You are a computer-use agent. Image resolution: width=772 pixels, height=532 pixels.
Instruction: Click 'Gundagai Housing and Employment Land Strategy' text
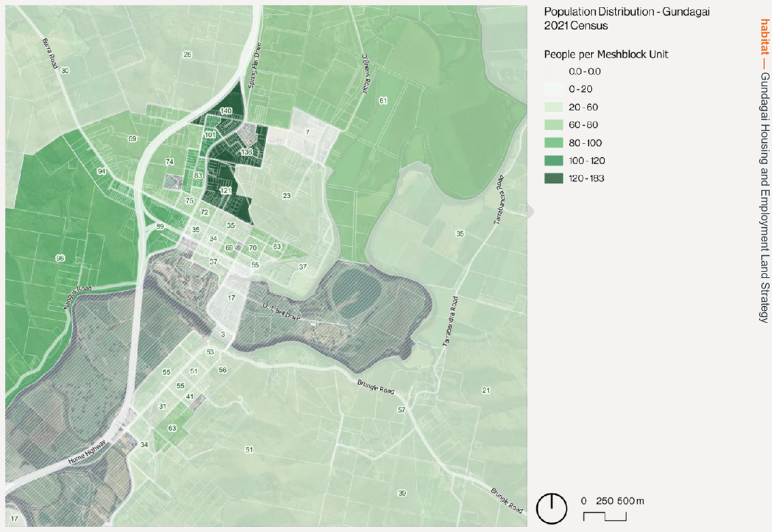[x=765, y=197]
